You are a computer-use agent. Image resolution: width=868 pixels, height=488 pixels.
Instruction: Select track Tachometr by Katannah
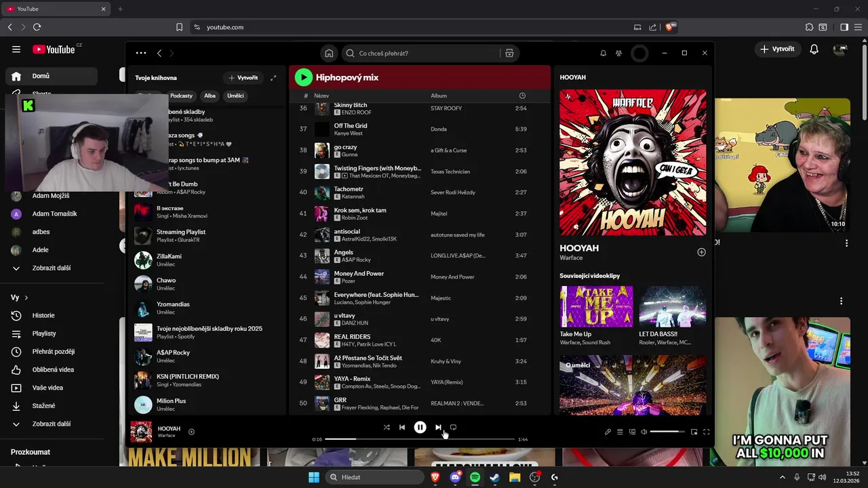point(420,192)
